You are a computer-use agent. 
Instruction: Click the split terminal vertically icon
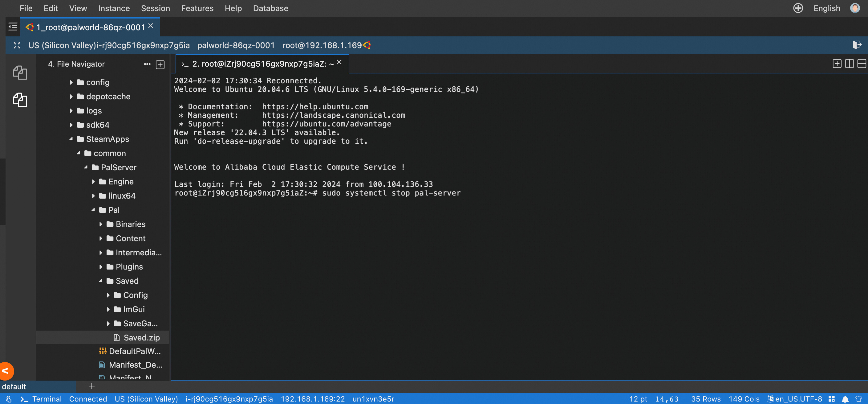(849, 64)
